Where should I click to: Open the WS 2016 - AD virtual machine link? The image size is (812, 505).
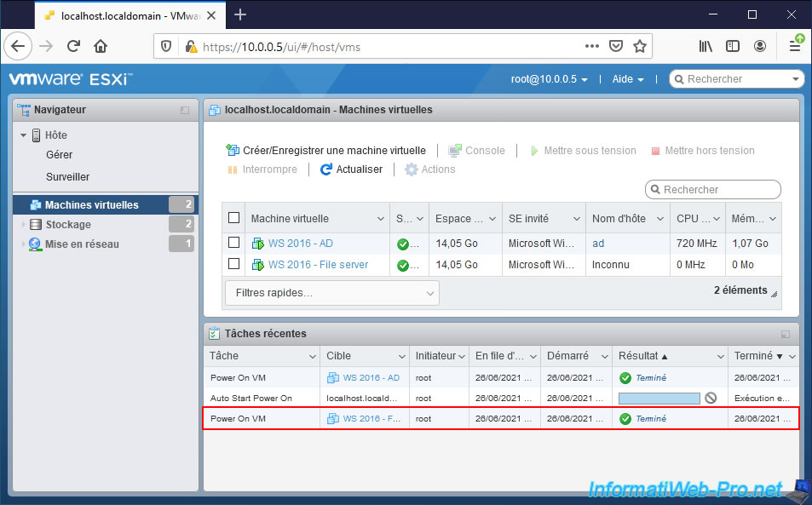(300, 243)
